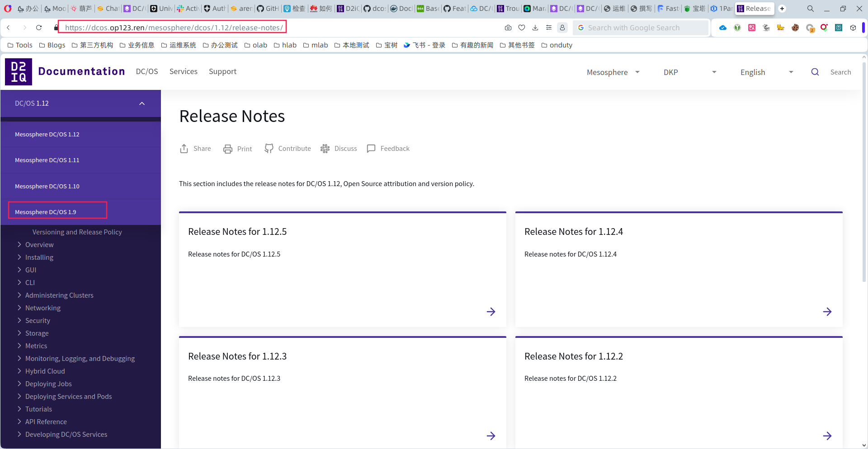This screenshot has width=868, height=449.
Task: Open the DKP dropdown
Action: (690, 72)
